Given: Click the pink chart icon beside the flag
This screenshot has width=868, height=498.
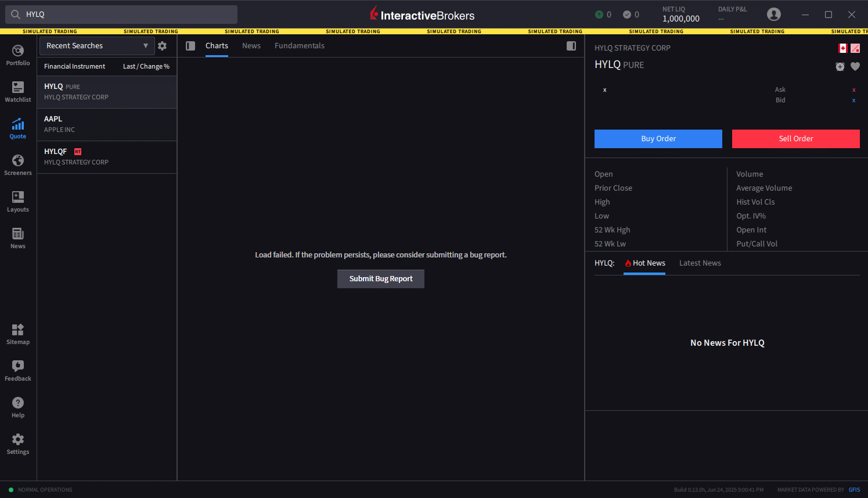Looking at the screenshot, I should click(855, 48).
